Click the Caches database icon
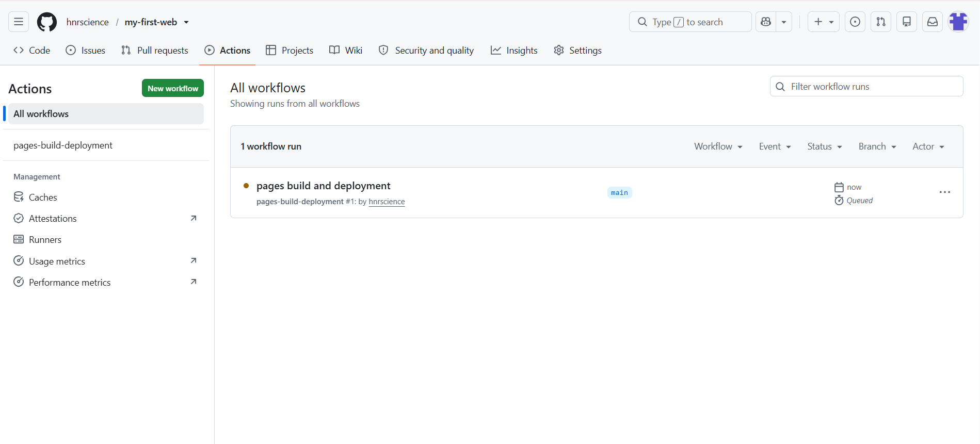980x444 pixels. point(19,197)
